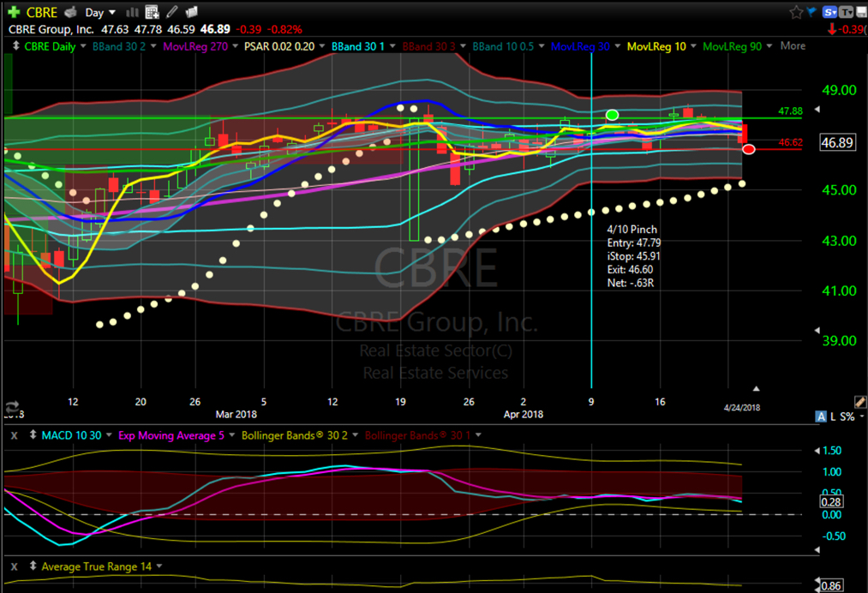Screen dimensions: 868x593
Task: Click the red down-arrow net change indicator
Action: point(831,29)
